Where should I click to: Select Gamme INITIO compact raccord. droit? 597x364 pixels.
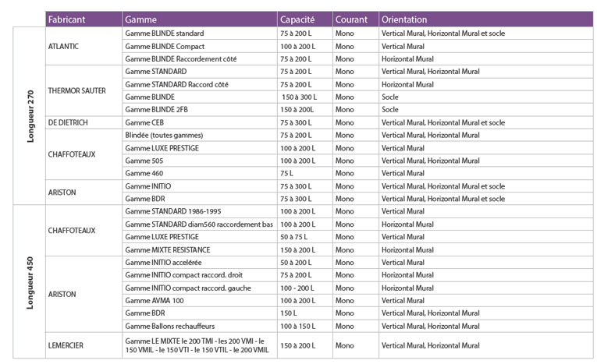coord(200,275)
